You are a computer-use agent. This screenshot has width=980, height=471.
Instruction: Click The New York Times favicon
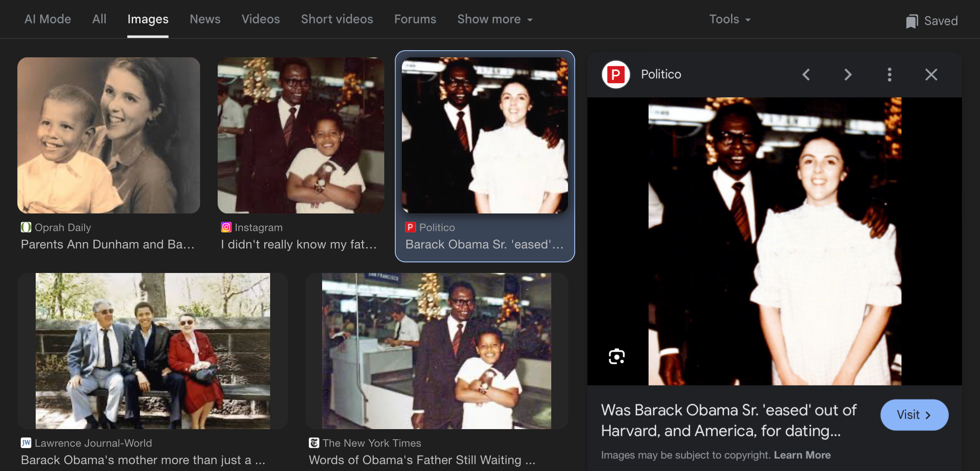[x=314, y=443]
